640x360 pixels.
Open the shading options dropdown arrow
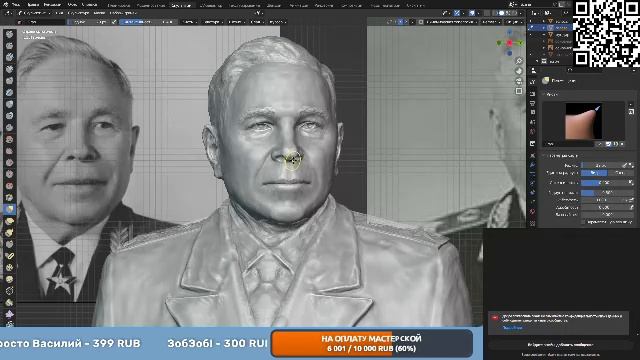coord(521,13)
